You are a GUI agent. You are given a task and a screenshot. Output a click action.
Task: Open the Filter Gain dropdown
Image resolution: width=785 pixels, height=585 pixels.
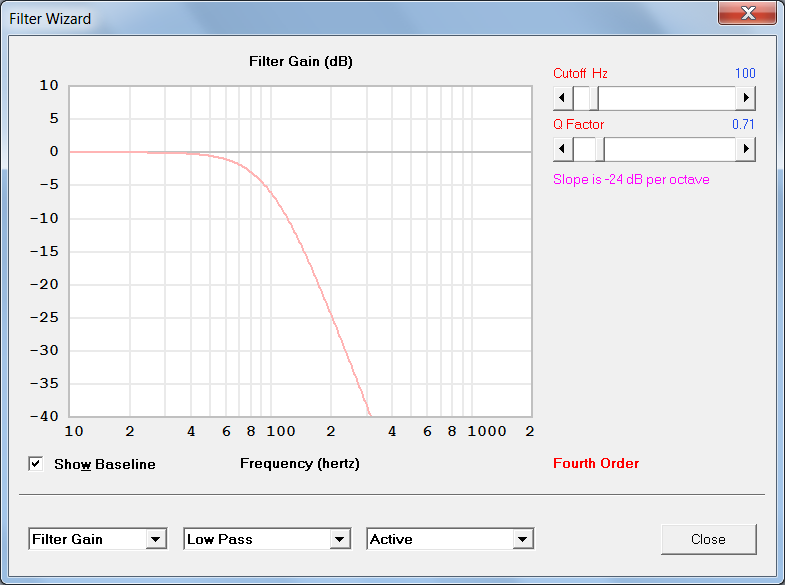pos(98,539)
